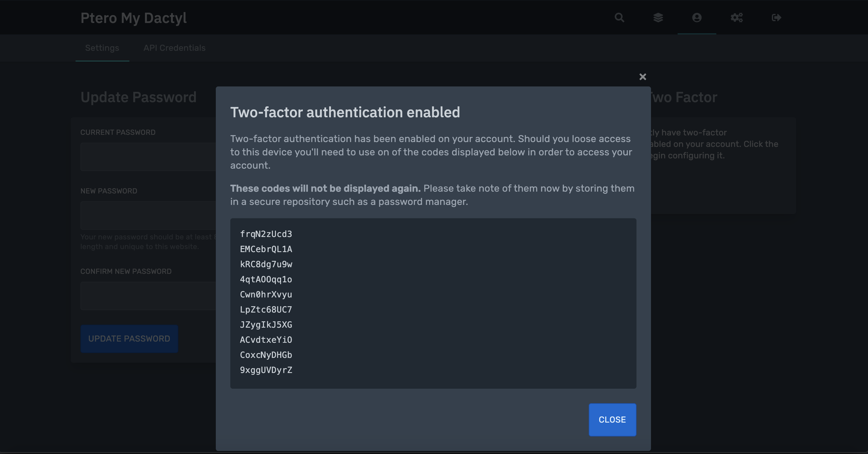Dismiss the modal with the X icon
This screenshot has width=868, height=454.
coord(643,77)
